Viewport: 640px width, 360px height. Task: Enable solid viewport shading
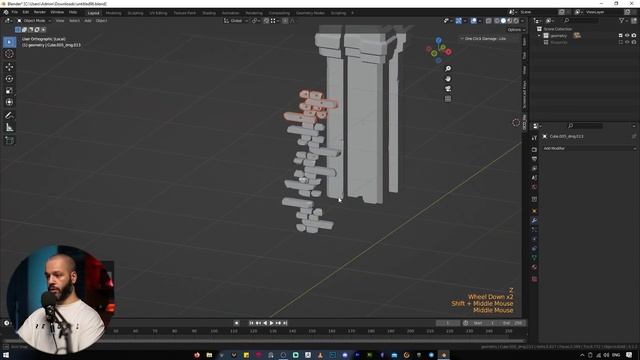click(x=503, y=20)
